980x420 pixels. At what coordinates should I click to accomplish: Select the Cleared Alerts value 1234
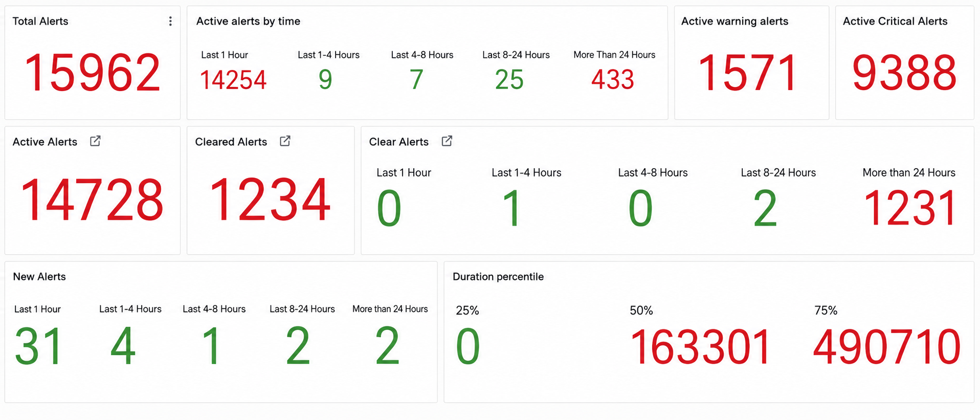click(x=270, y=200)
